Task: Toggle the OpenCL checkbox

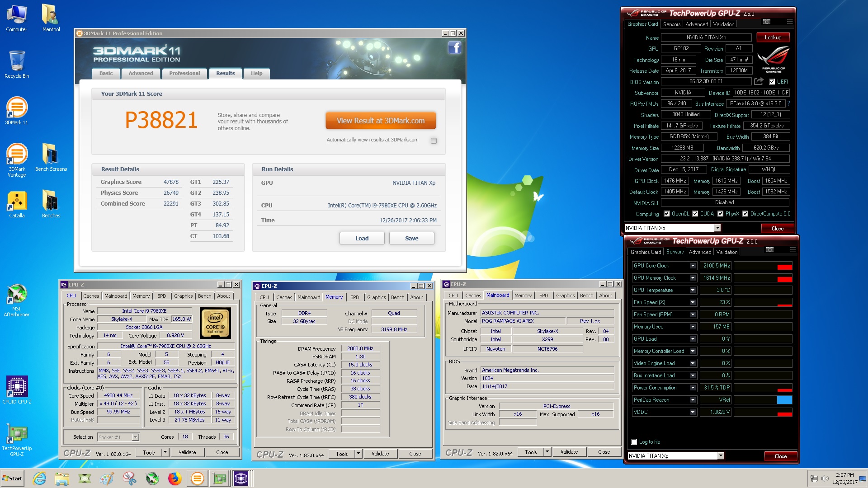Action: [666, 214]
